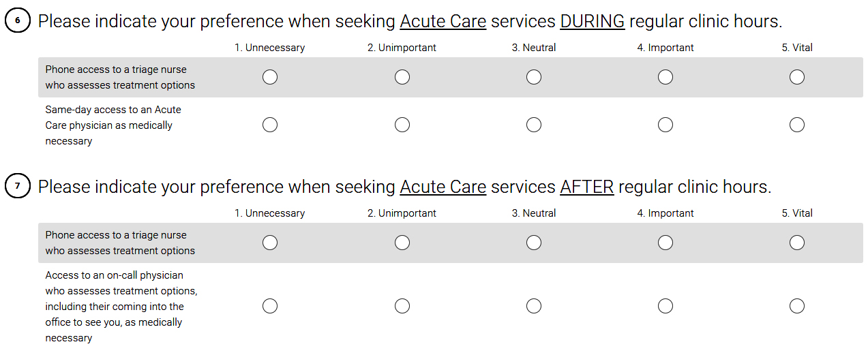Select Unnecessary for triage nurse during clinic hours

click(x=270, y=77)
